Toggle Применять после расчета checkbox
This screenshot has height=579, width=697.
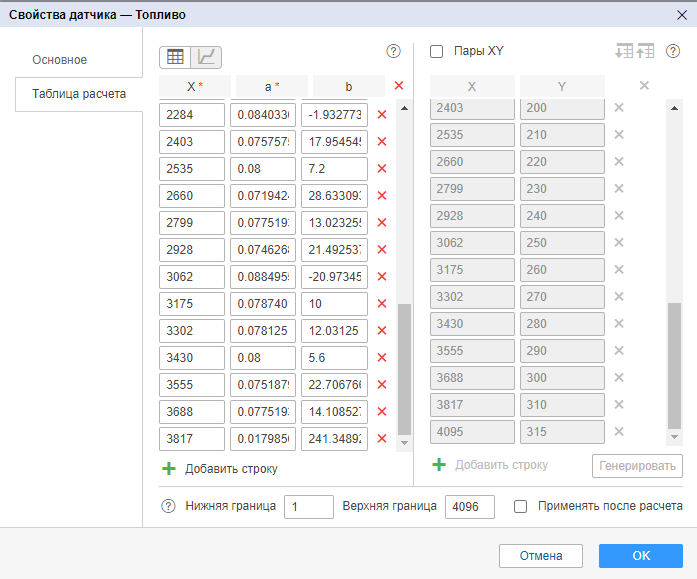pos(521,507)
